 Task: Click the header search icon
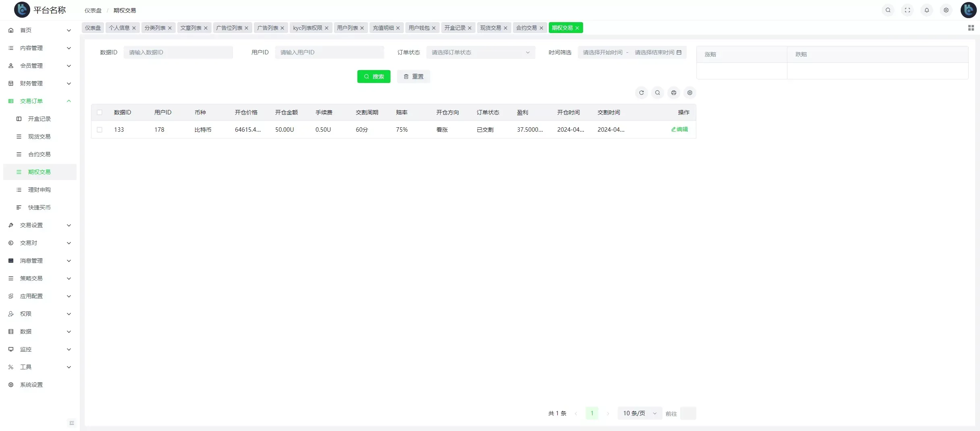[x=888, y=10]
